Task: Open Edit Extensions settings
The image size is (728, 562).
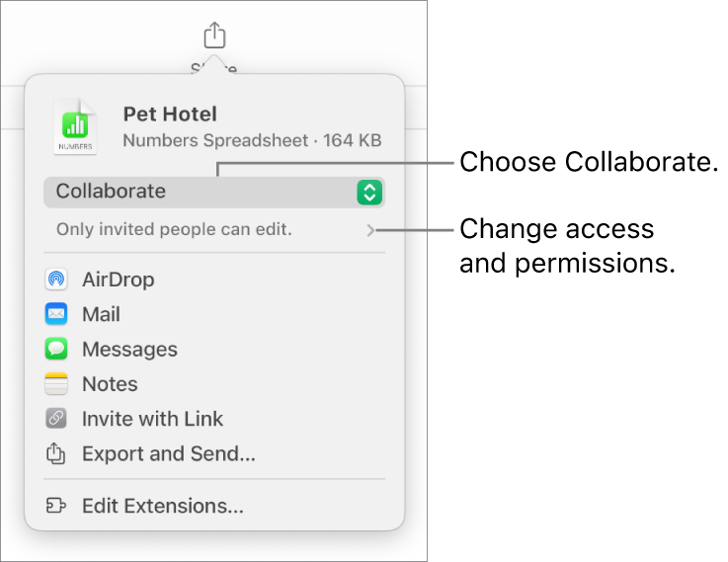Action: pyautogui.click(x=162, y=507)
